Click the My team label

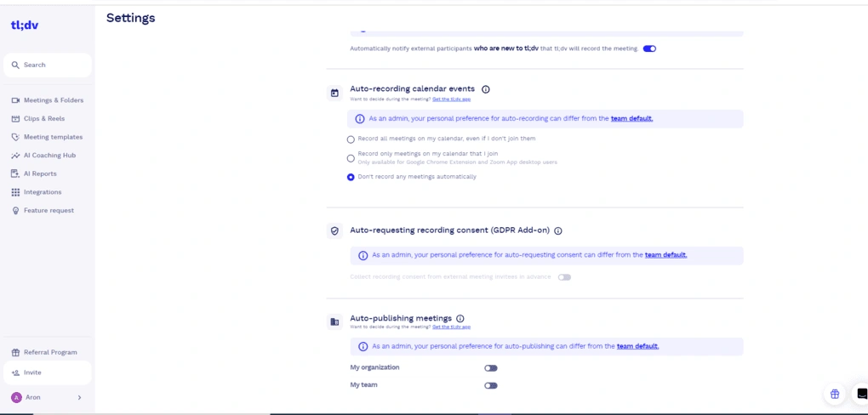[363, 385]
